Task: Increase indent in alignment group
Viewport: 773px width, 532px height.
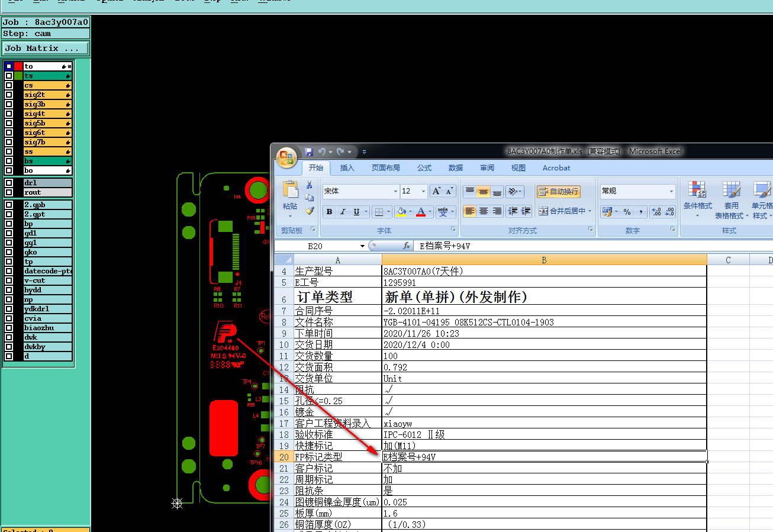Action: tap(526, 211)
